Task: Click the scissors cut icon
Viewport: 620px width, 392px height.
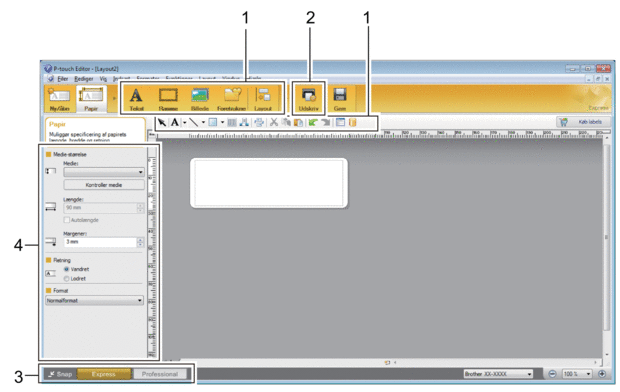Action: 273,123
